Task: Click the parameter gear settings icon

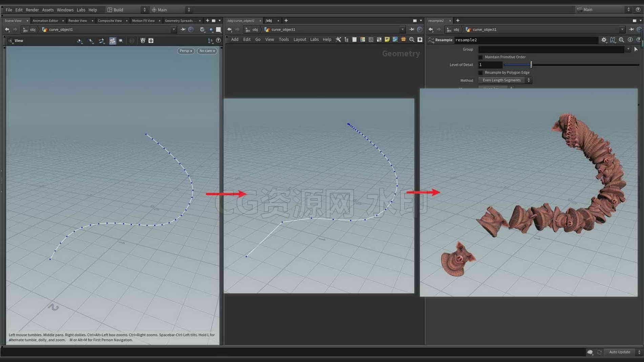Action: pyautogui.click(x=604, y=40)
